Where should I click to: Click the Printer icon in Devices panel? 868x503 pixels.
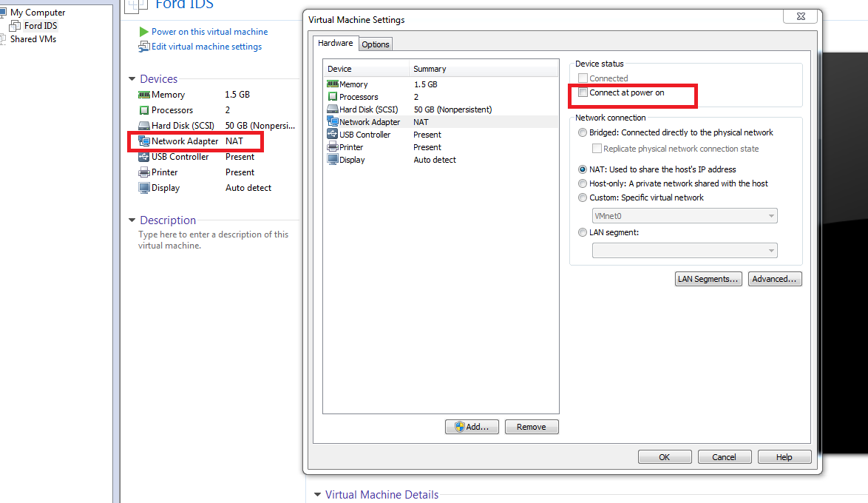pos(144,172)
